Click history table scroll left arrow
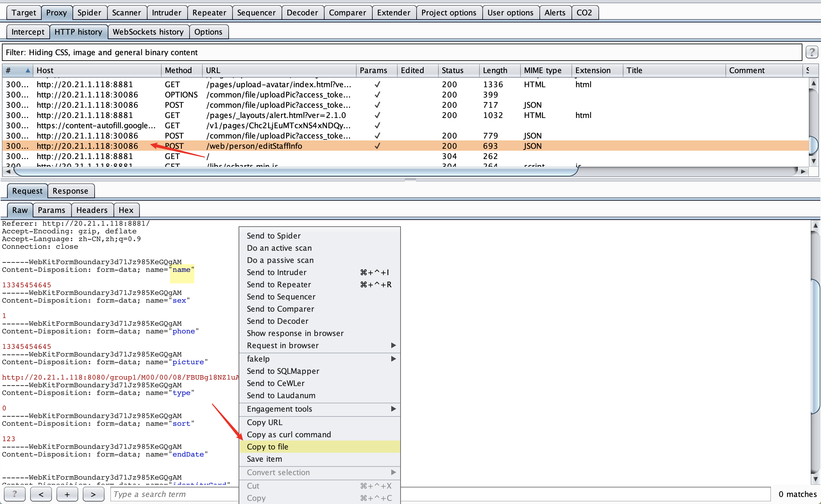Viewport: 821px width, 504px height. [8, 172]
